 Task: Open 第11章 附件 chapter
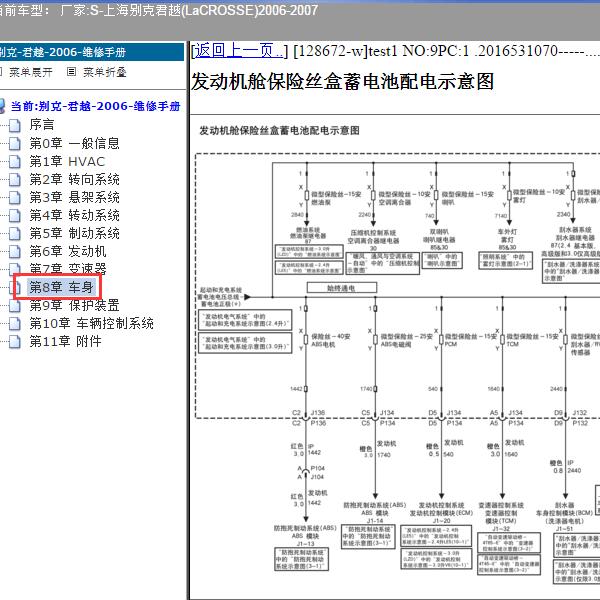pyautogui.click(x=66, y=341)
